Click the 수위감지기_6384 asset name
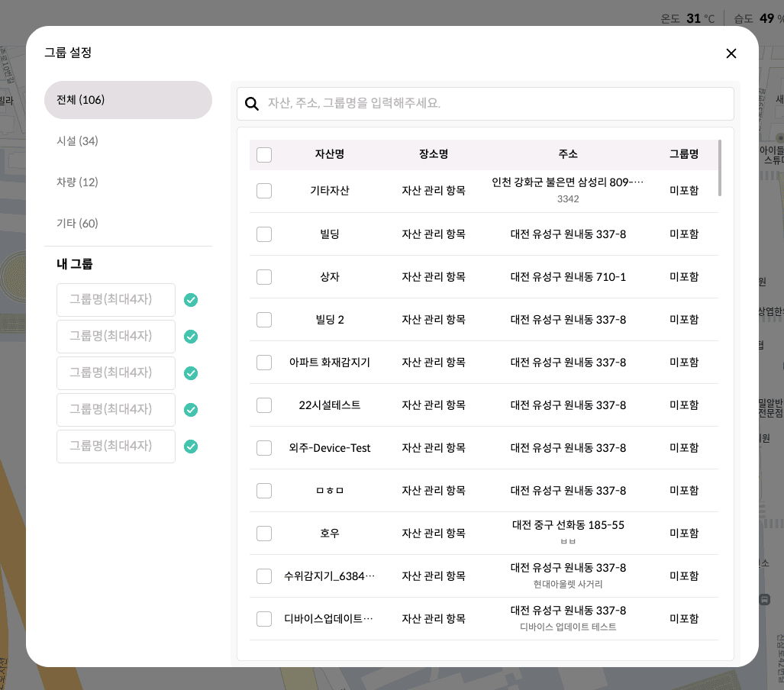The width and height of the screenshot is (784, 690). pyautogui.click(x=330, y=576)
